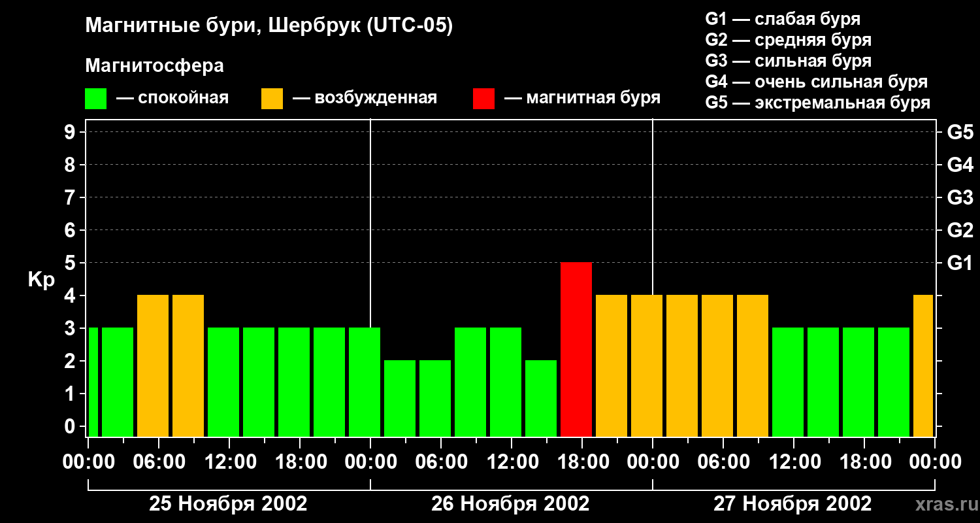
Task: Click the "— спокойная" legend label
Action: tap(172, 98)
